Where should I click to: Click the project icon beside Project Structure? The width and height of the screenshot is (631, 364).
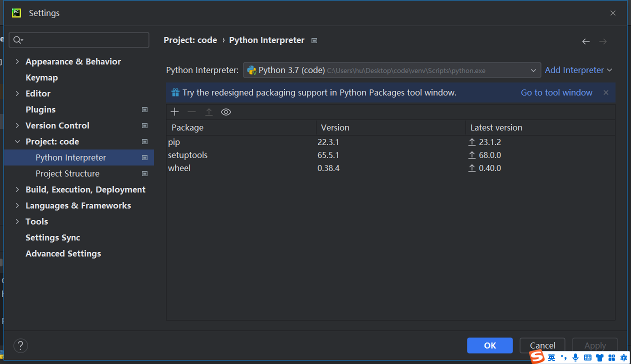[x=145, y=173]
